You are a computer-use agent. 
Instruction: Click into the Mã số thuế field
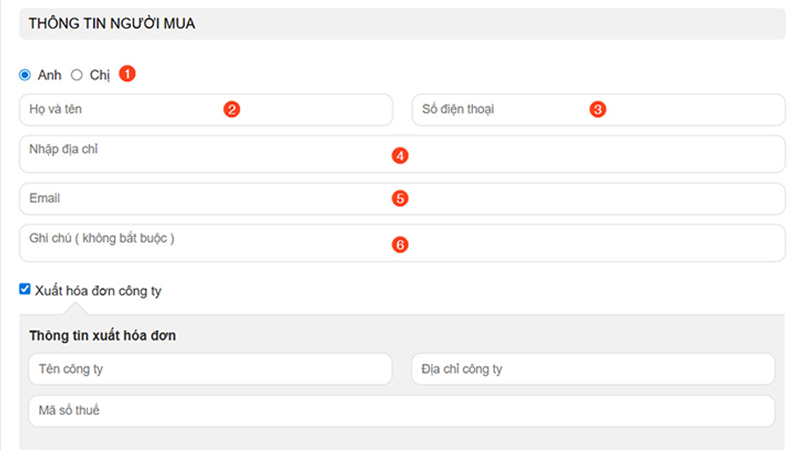click(400, 410)
